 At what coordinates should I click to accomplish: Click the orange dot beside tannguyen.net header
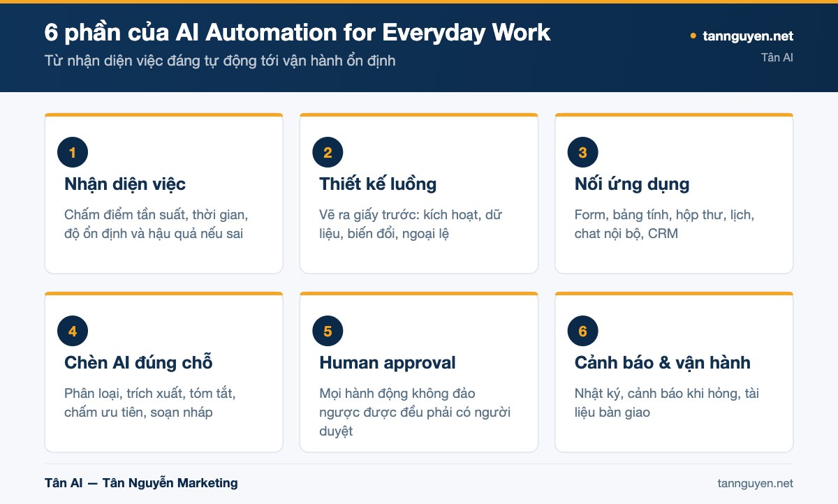tap(693, 36)
